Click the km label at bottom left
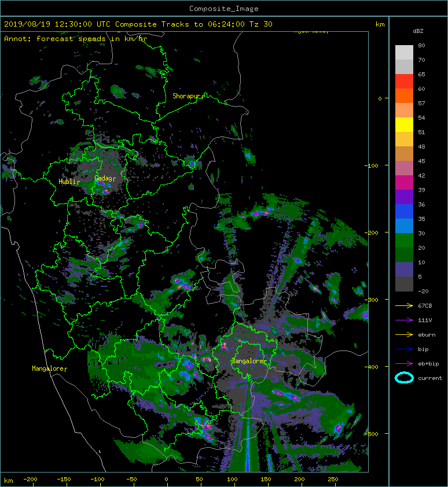This screenshot has height=487, width=448. 9,481
